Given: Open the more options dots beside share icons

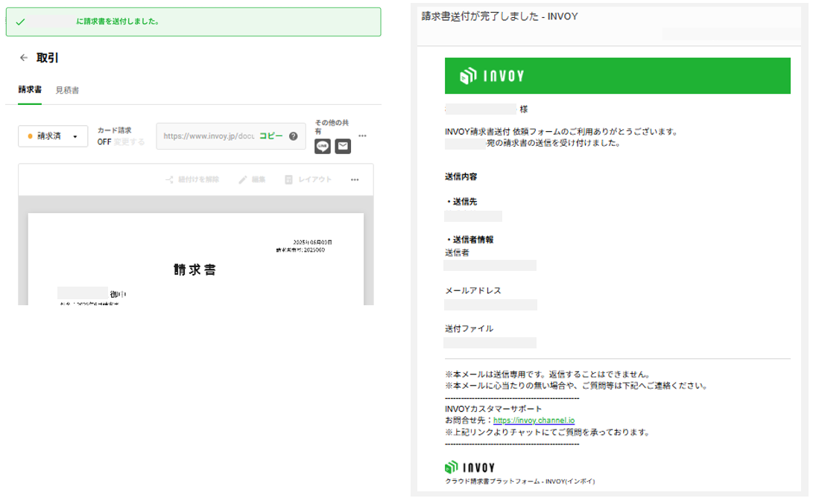Looking at the screenshot, I should click(x=362, y=135).
